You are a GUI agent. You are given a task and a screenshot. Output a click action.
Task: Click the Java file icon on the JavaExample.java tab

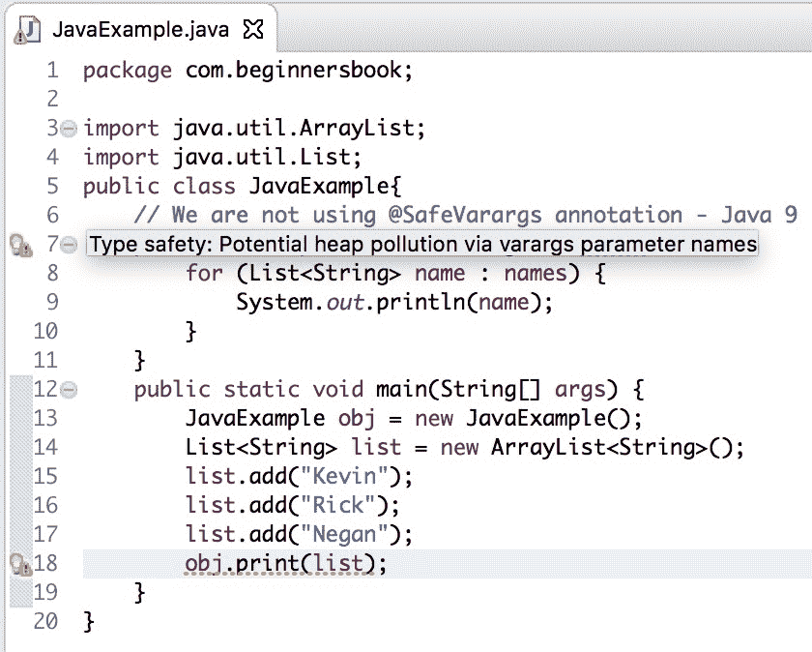pos(27,30)
